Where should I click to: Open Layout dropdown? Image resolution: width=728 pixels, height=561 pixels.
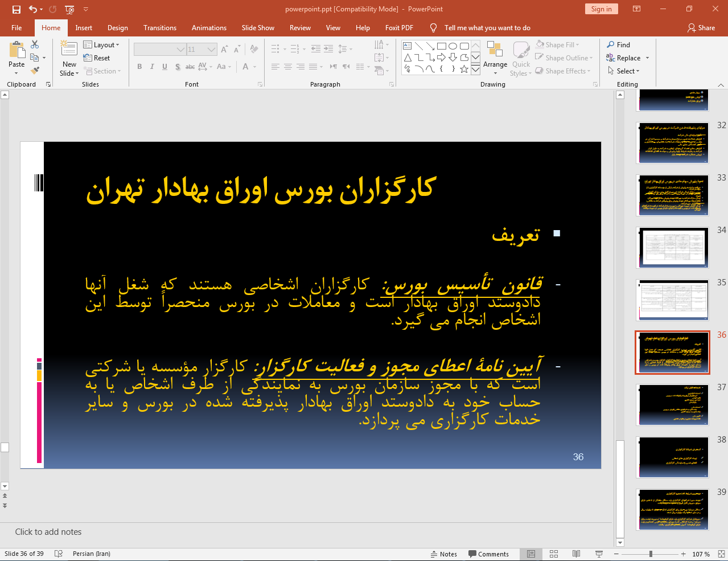(x=101, y=45)
